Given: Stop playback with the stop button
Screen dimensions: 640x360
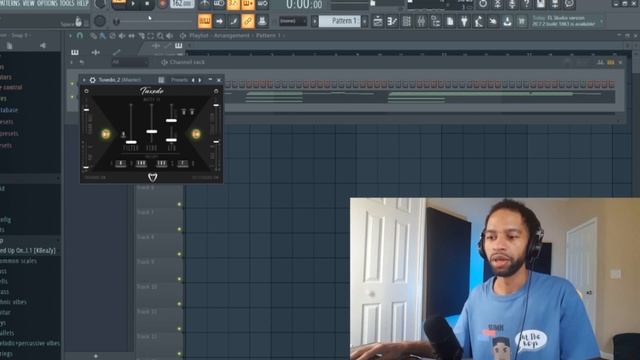Looking at the screenshot, I should [147, 4].
